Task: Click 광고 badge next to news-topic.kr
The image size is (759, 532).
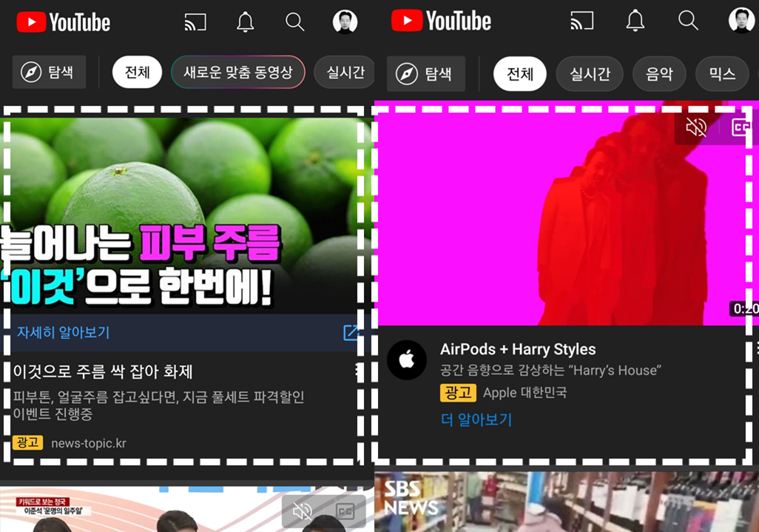Action: (x=27, y=442)
